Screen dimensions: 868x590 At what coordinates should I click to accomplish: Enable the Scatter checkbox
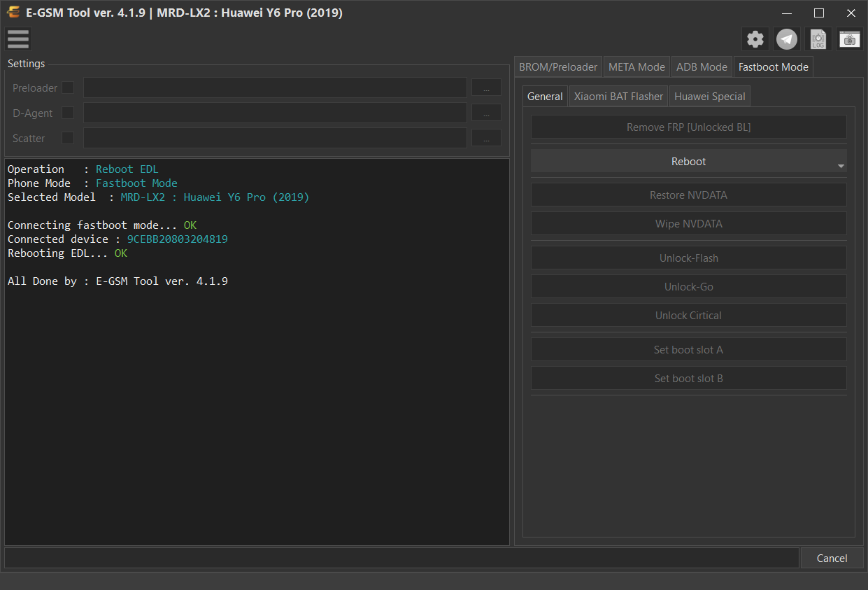click(68, 138)
